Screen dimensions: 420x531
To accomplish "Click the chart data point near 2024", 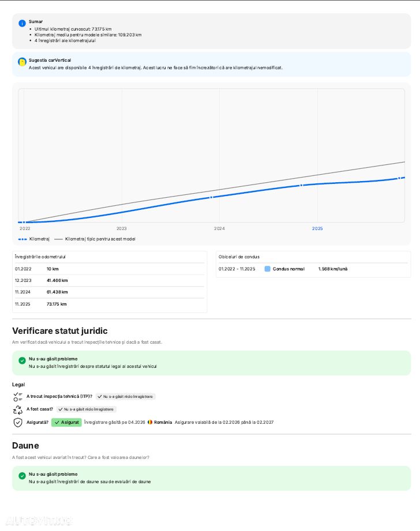I will 211,197.
